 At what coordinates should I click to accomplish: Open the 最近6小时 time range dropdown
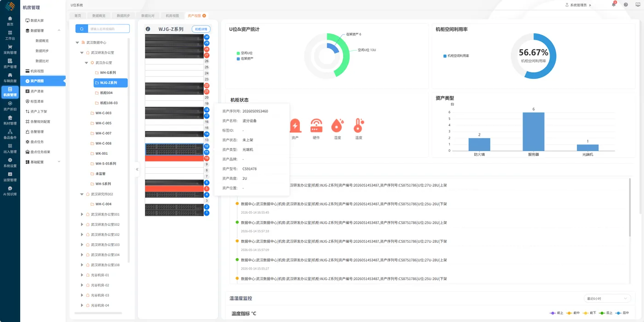pos(607,299)
